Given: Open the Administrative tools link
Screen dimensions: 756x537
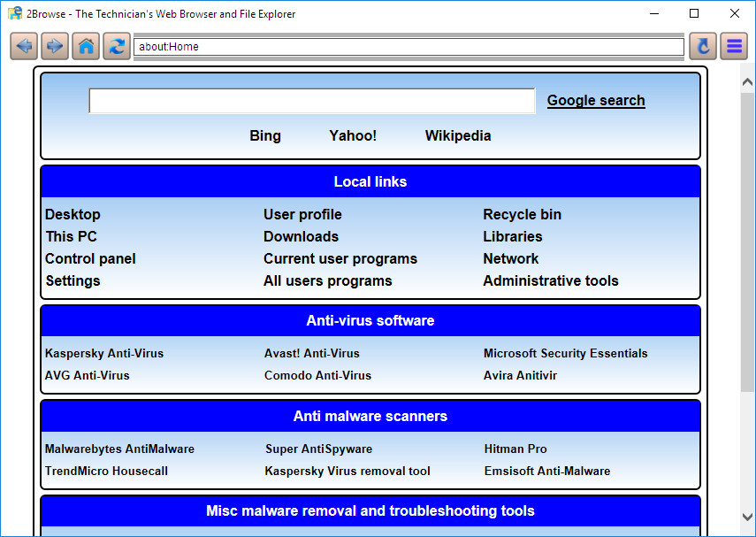Looking at the screenshot, I should coord(551,280).
